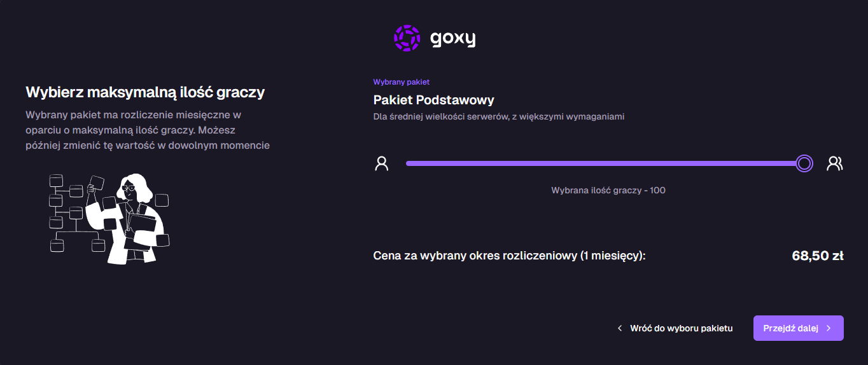
Task: Click the paragraph about 'rozliczenie miesięczne'
Action: [x=148, y=130]
